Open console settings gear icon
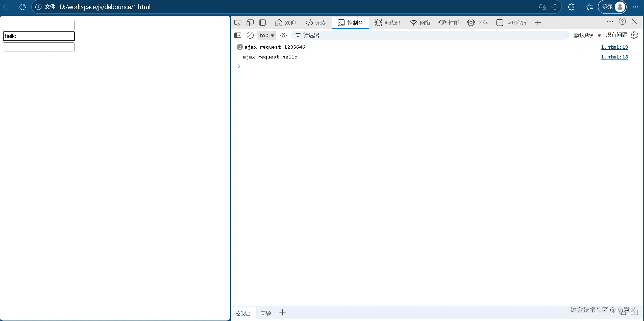 (634, 35)
